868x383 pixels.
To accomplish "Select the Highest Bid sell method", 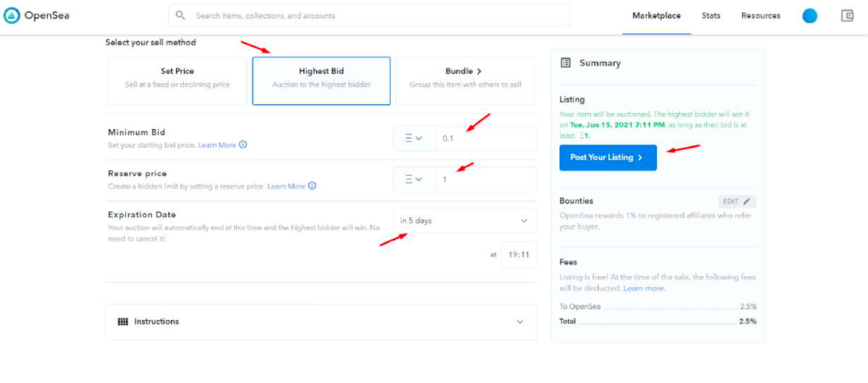I will pos(321,80).
